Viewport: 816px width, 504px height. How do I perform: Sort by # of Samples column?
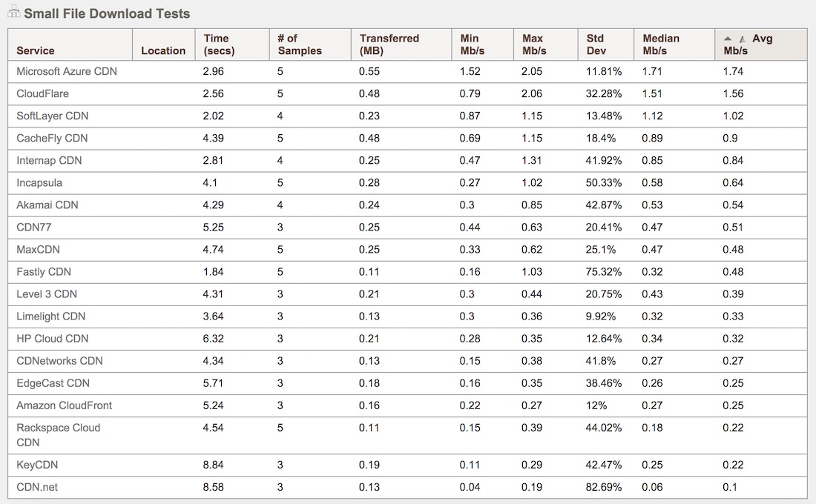(299, 44)
